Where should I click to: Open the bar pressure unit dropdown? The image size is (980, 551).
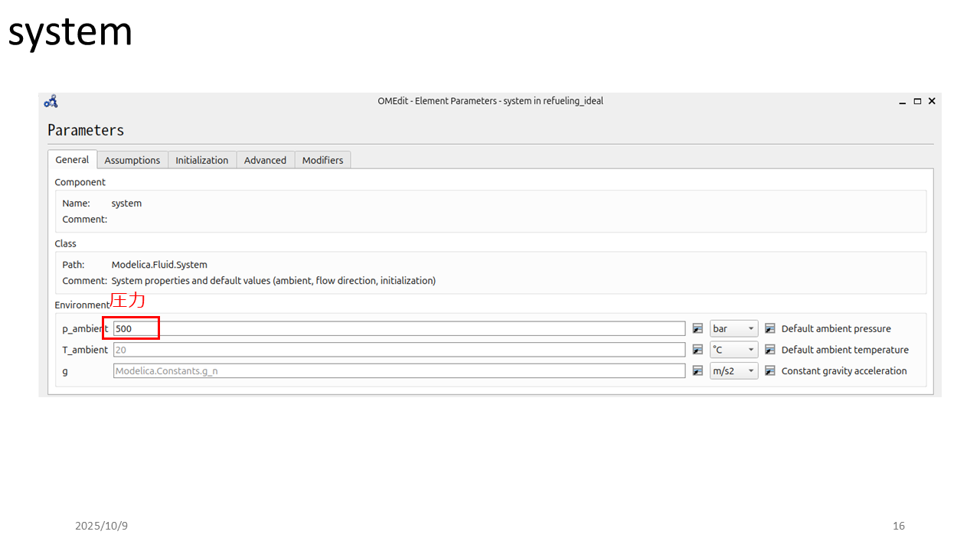pos(733,328)
